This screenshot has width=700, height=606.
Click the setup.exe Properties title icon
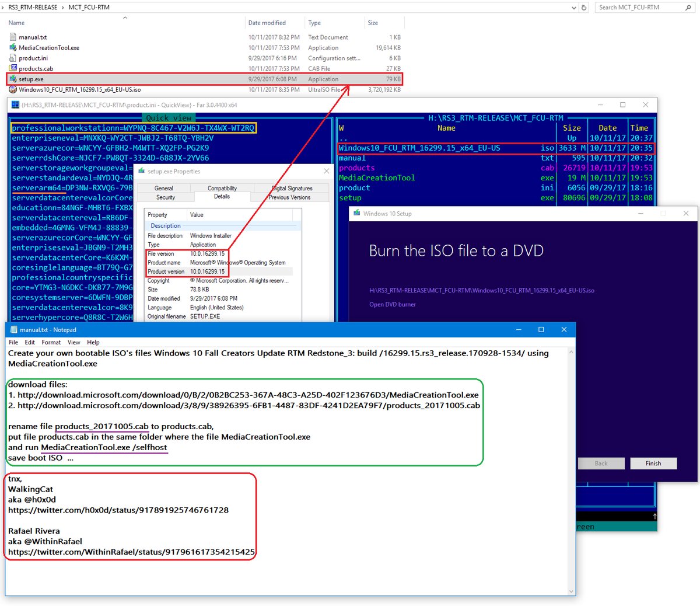click(142, 172)
